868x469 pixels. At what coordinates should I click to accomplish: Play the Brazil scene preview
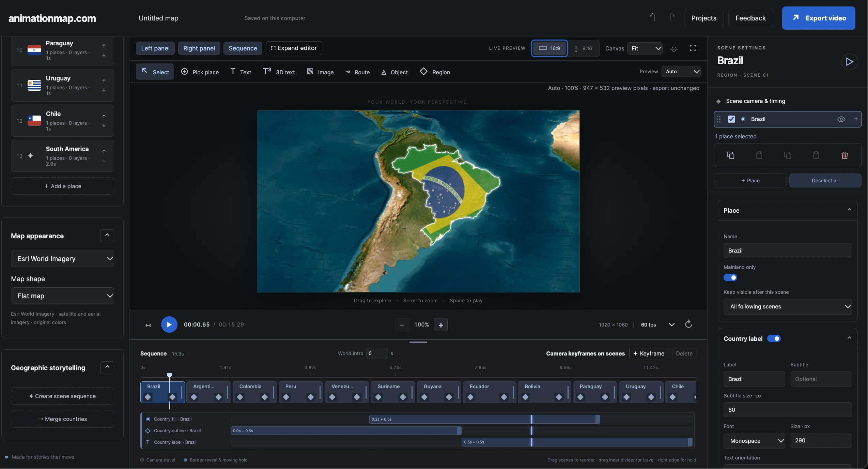pyautogui.click(x=849, y=62)
